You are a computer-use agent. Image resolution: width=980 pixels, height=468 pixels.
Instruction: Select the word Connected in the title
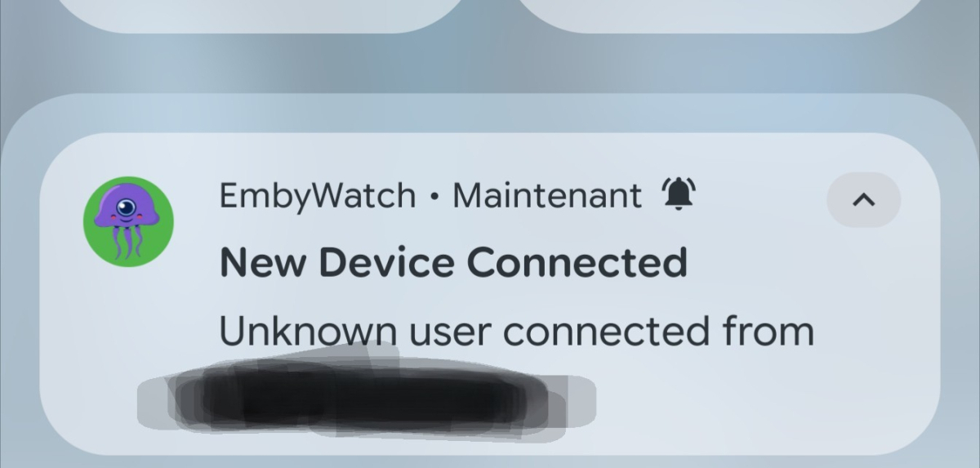(x=577, y=263)
